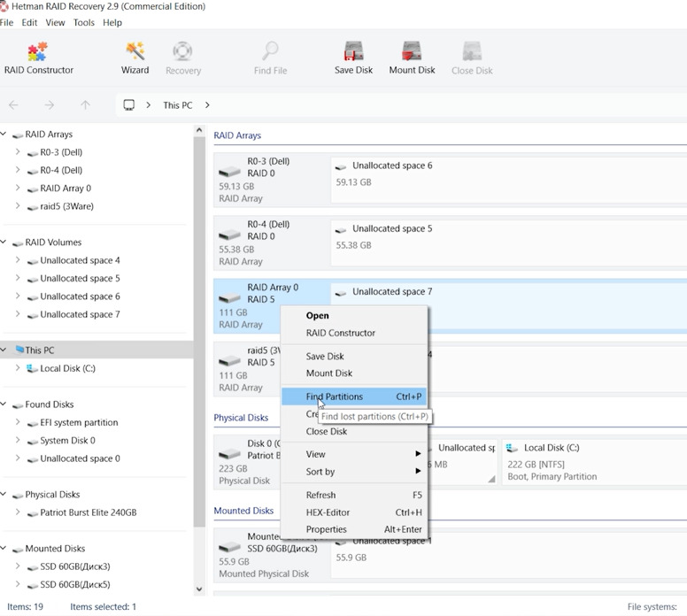Choose Open in the context menu
The width and height of the screenshot is (687, 616).
click(x=354, y=315)
